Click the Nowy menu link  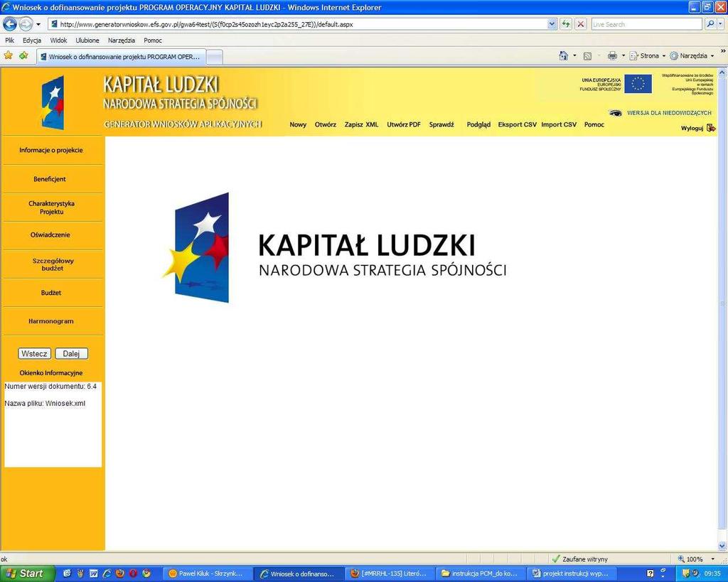click(x=298, y=124)
